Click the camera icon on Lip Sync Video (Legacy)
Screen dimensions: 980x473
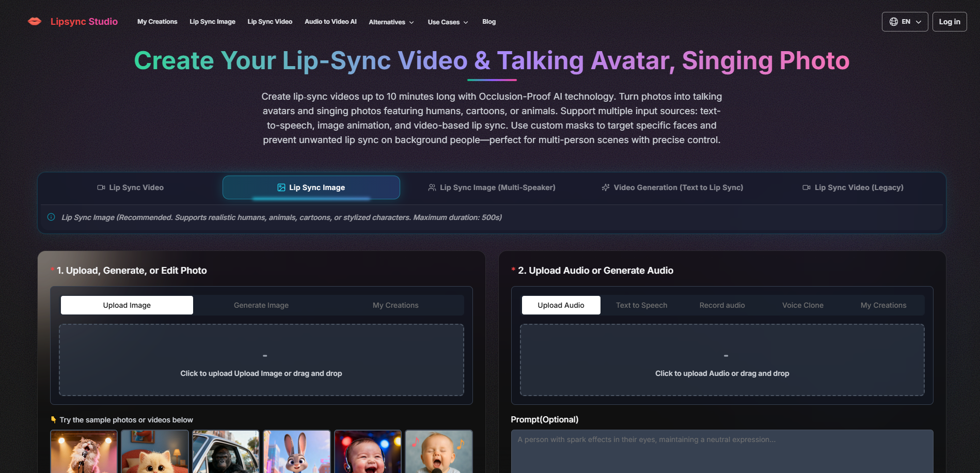pyautogui.click(x=806, y=187)
